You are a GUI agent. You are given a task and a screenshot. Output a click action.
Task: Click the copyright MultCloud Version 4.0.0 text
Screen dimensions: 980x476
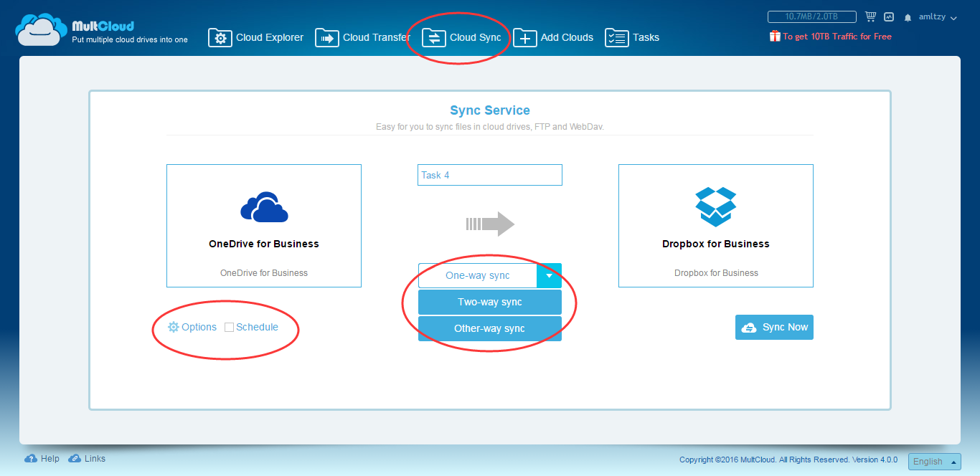[788, 460]
